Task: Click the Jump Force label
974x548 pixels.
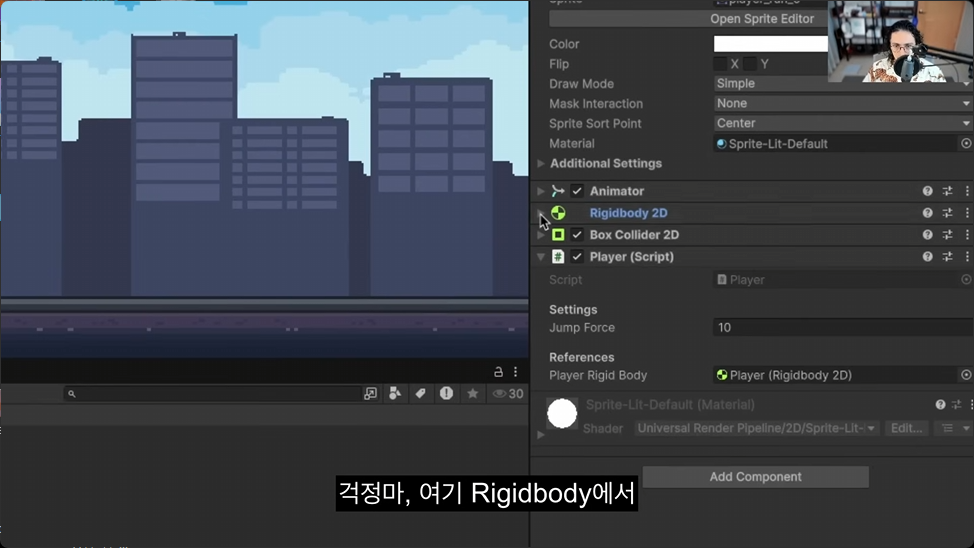Action: pyautogui.click(x=581, y=327)
